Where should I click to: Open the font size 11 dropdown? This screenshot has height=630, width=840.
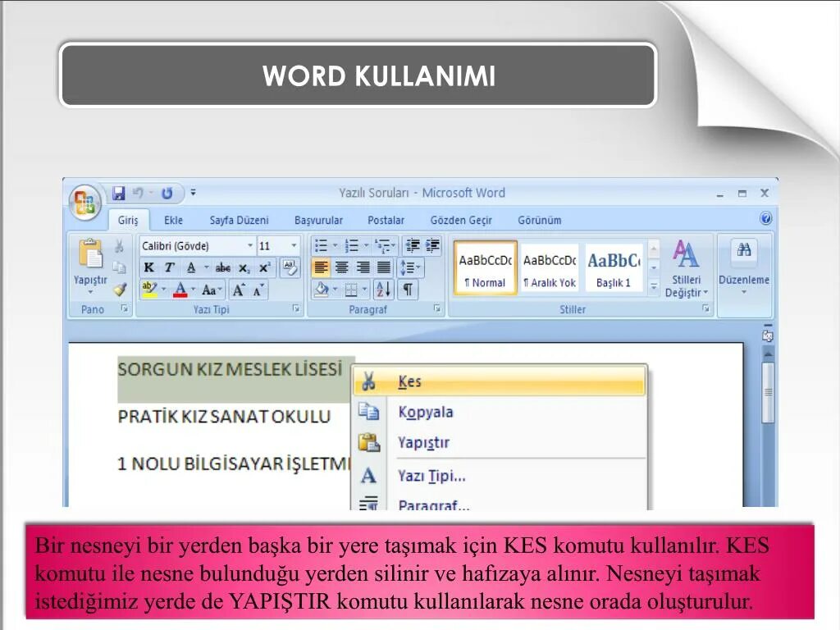coord(294,246)
